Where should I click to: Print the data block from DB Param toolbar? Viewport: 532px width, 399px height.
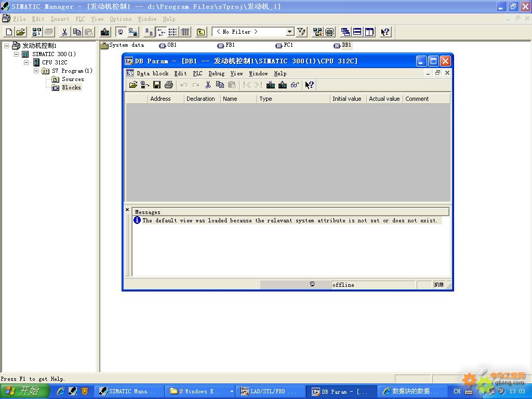tap(169, 85)
